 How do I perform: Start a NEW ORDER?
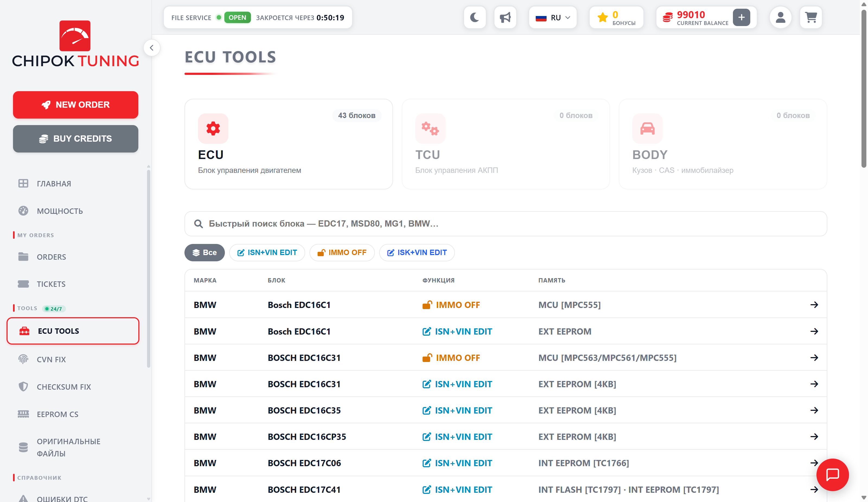[75, 105]
